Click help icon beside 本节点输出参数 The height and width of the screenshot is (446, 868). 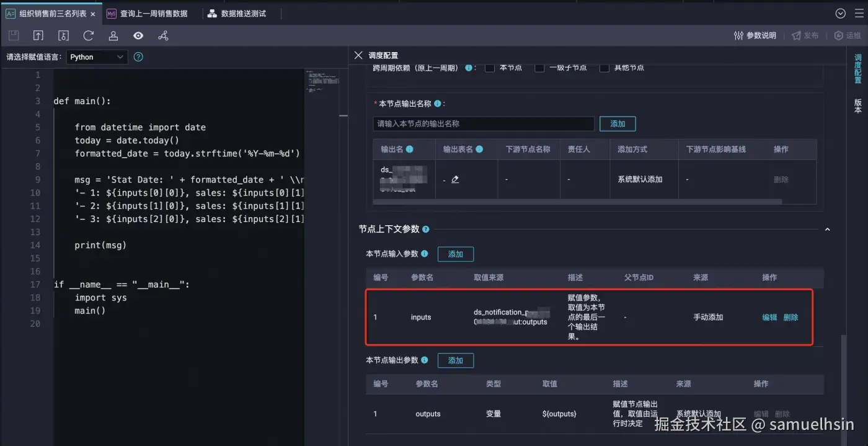[x=425, y=360]
